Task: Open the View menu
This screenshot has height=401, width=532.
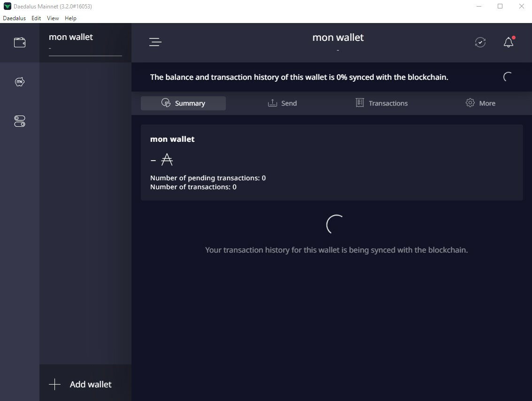Action: pyautogui.click(x=53, y=18)
